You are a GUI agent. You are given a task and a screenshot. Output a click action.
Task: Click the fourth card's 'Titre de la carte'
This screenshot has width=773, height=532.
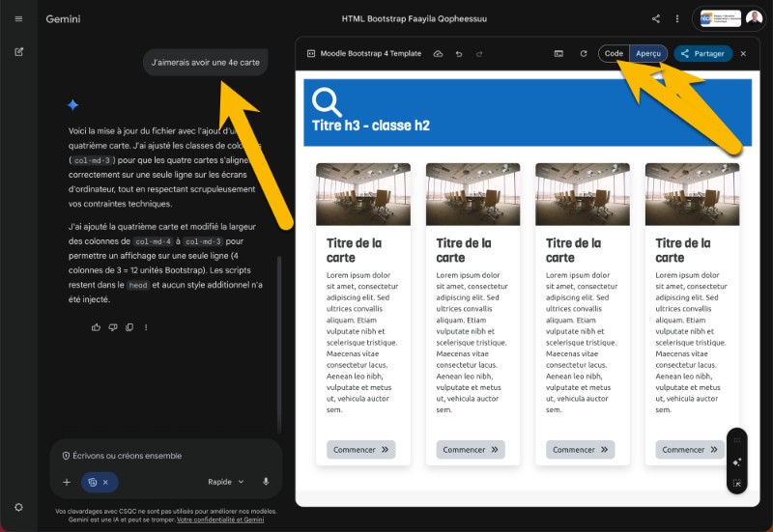click(683, 250)
